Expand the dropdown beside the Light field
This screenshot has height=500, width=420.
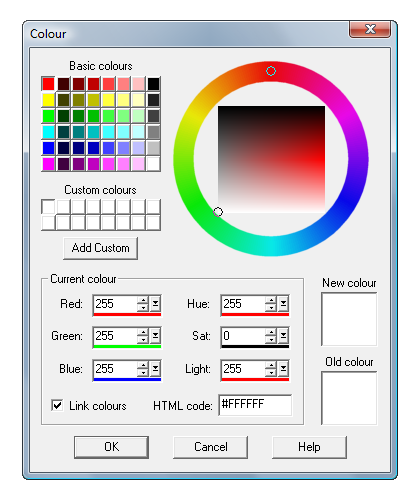[283, 369]
